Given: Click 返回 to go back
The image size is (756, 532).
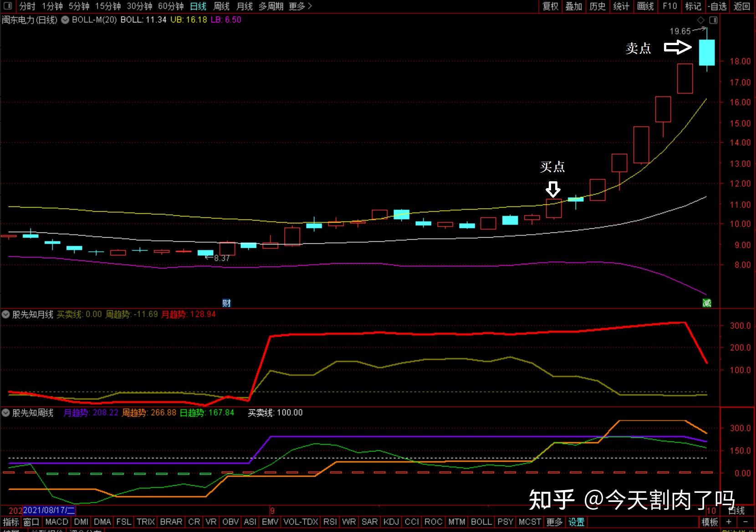Looking at the screenshot, I should (x=742, y=6).
